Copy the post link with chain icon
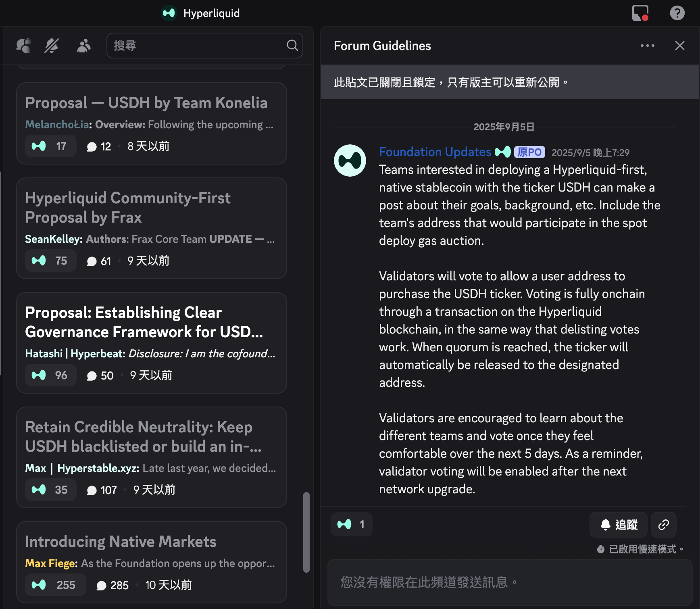Screen dimensions: 700x609 [x=664, y=525]
